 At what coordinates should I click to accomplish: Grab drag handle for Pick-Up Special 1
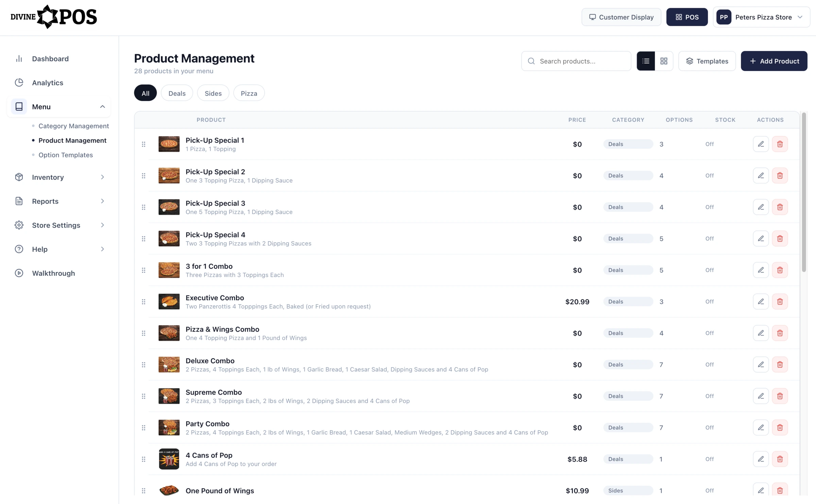(x=143, y=144)
